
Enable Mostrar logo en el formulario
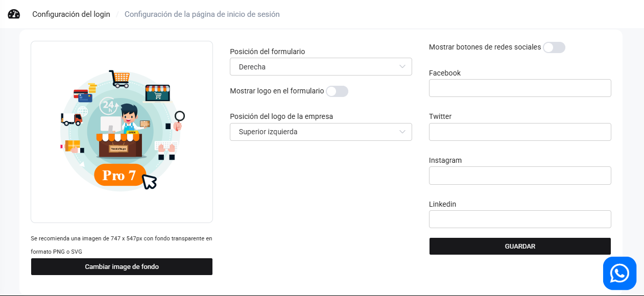337,91
